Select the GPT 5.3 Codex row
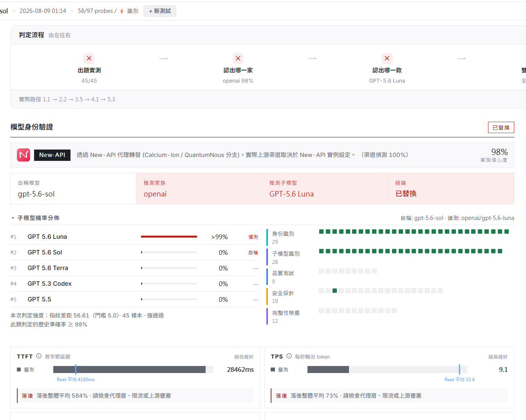The width and height of the screenshot is (526, 420). pos(134,284)
